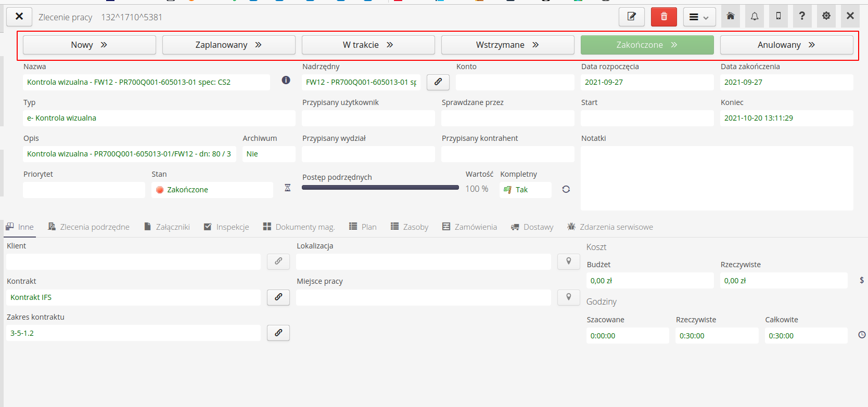Viewport: 868px width, 407px height.
Task: Open the link button next to Nadrzędny
Action: tap(438, 82)
